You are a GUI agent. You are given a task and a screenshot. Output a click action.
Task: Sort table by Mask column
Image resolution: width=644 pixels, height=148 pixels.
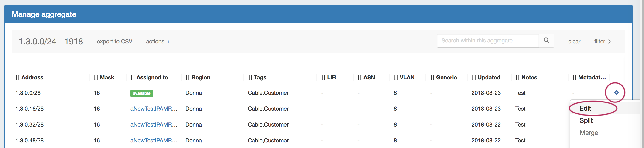[104, 78]
